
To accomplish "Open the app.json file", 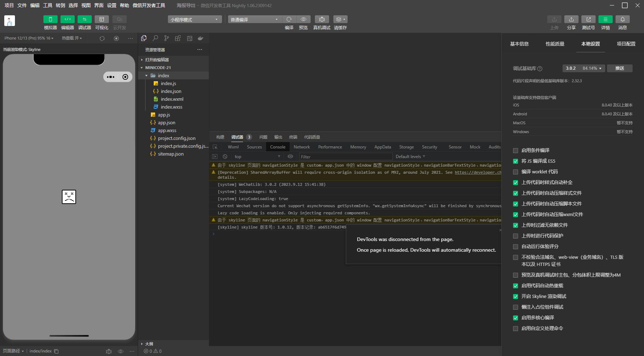I will click(x=167, y=122).
